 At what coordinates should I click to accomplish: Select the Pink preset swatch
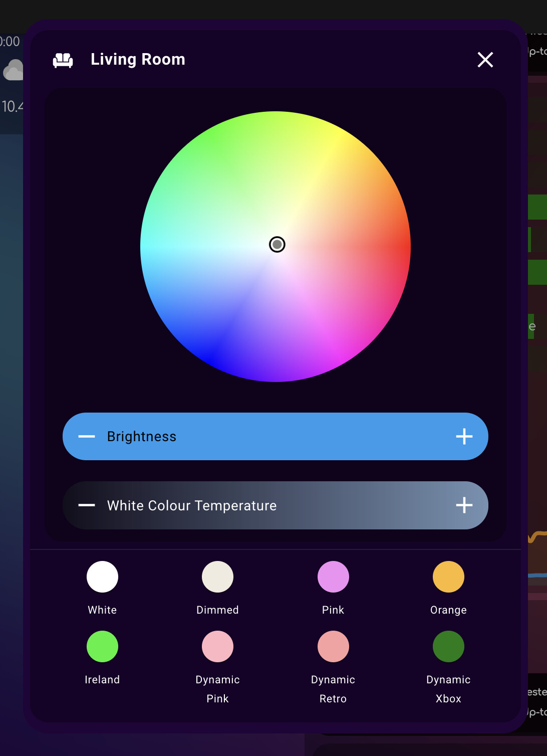pos(333,577)
